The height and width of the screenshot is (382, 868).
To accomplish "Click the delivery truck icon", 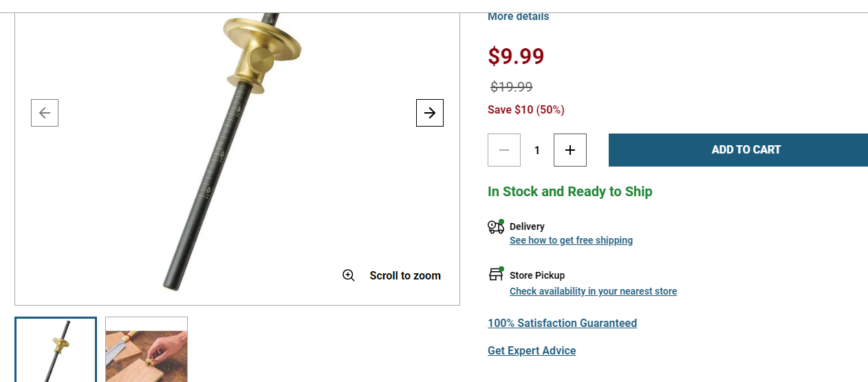I will coord(496,226).
